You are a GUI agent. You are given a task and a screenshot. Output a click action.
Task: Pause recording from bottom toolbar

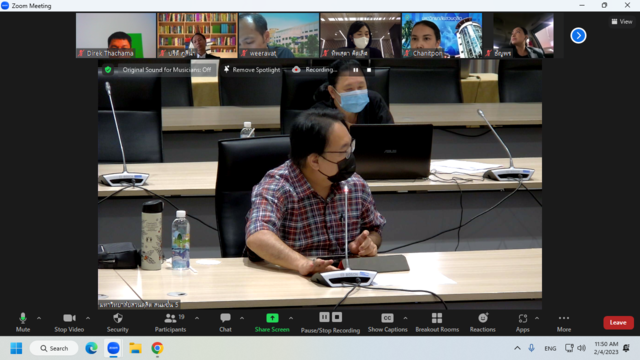coord(324,317)
